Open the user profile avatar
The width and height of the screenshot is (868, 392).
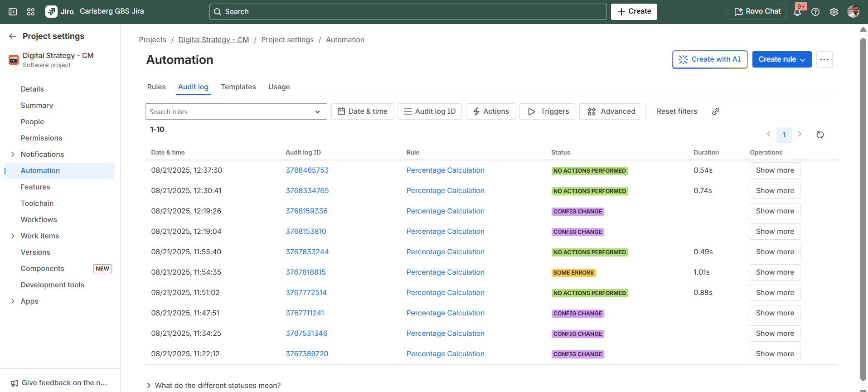pyautogui.click(x=853, y=12)
